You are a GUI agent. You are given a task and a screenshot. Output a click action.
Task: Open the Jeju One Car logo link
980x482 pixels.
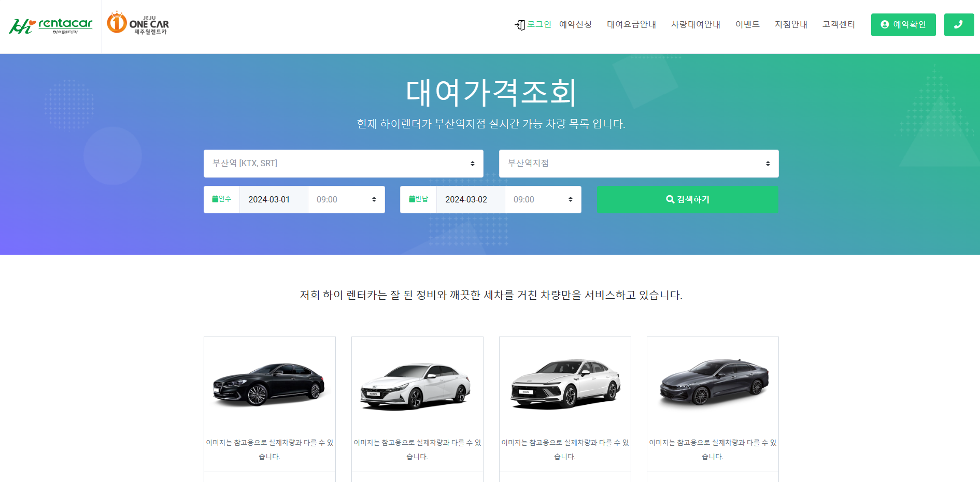pos(138,23)
